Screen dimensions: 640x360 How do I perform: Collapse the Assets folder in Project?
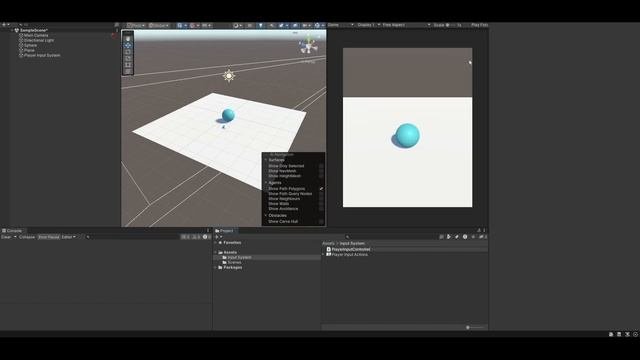(216, 252)
